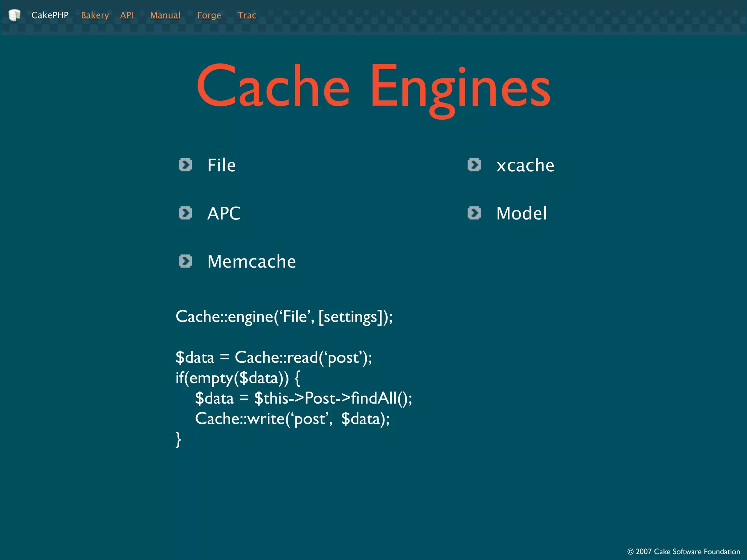The width and height of the screenshot is (747, 560).
Task: Select the 'APC' list item text
Action: (x=224, y=213)
